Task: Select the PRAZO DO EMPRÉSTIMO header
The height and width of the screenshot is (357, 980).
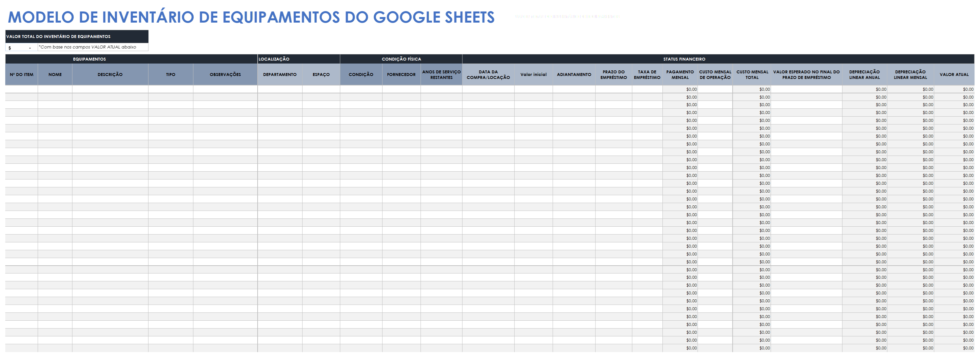Action: 614,75
